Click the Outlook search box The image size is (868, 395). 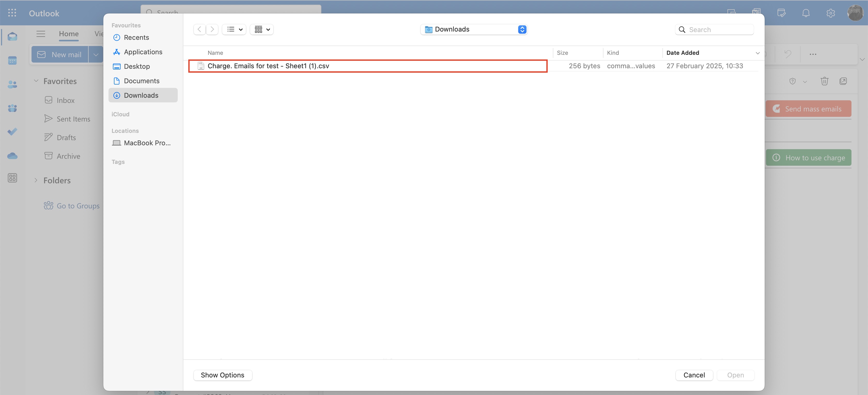231,10
